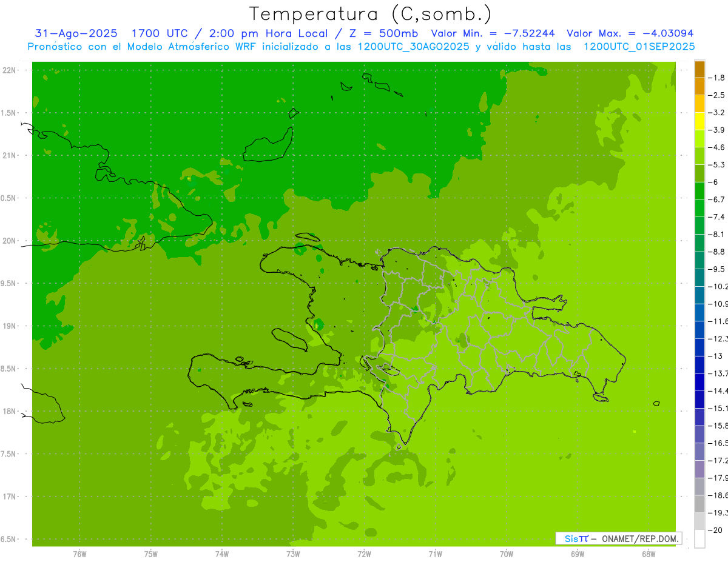The height and width of the screenshot is (562, 728).
Task: Click the '69W' longitude axis label
Action: 577,554
